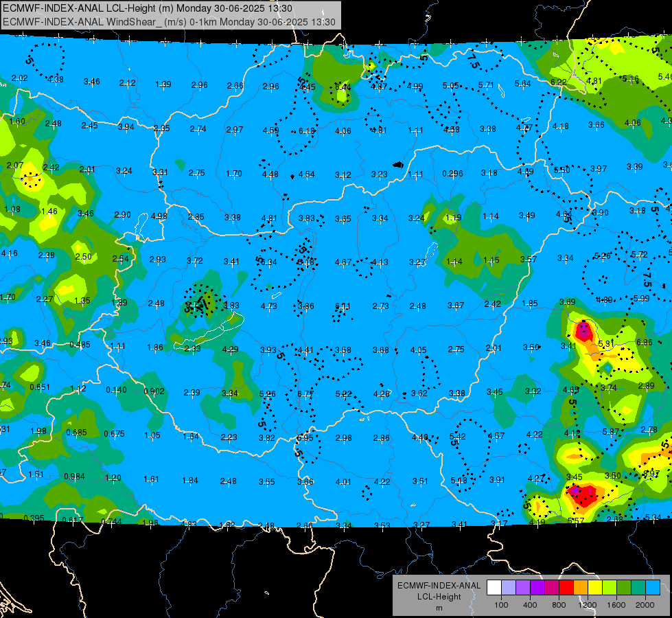This screenshot has width=672, height=618.
Task: Click the LCL-Height title line at top
Action: [148, 8]
